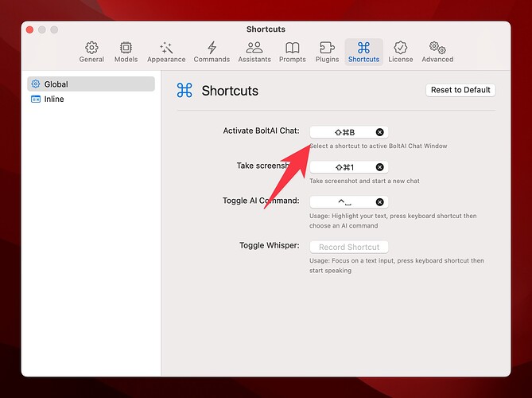Close the Shortcuts window
Image resolution: width=532 pixels, height=398 pixels.
pyautogui.click(x=30, y=30)
